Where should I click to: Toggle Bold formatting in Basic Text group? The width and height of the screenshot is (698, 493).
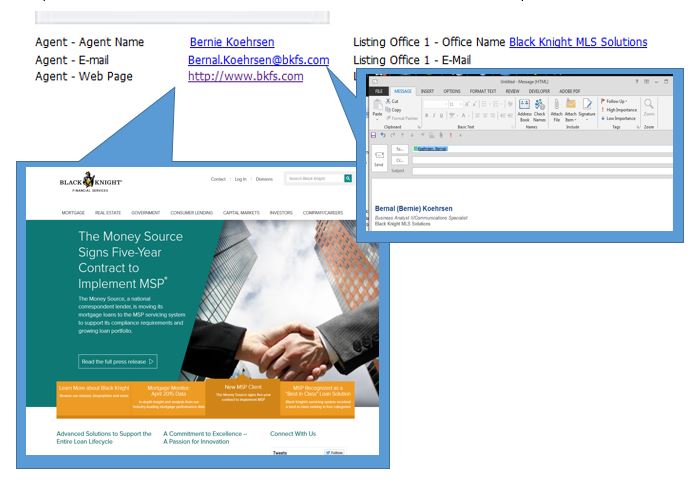pos(426,115)
